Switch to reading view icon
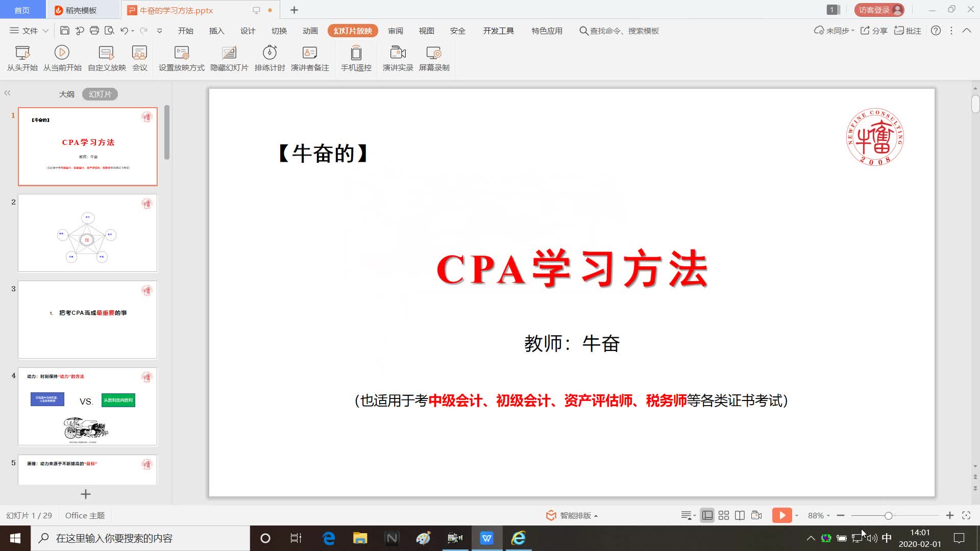Viewport: 980px width, 551px height. pos(740,515)
